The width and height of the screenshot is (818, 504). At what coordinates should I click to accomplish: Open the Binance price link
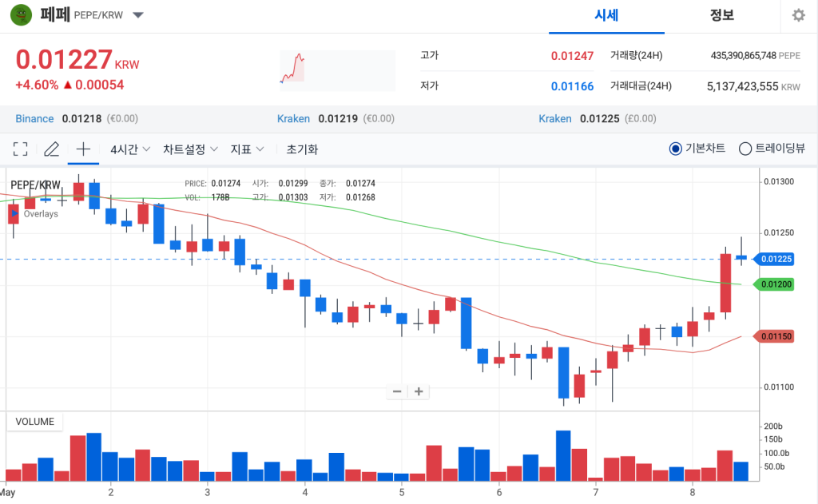(x=34, y=118)
